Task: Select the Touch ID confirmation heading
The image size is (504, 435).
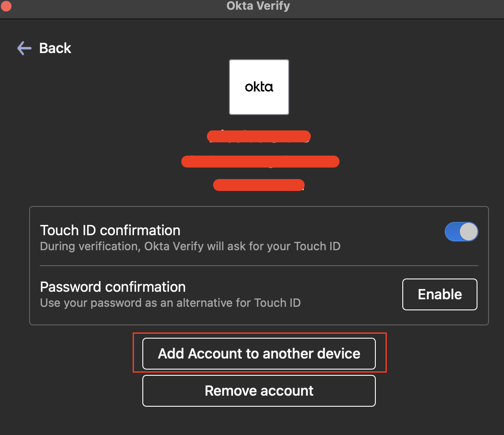Action: click(110, 230)
